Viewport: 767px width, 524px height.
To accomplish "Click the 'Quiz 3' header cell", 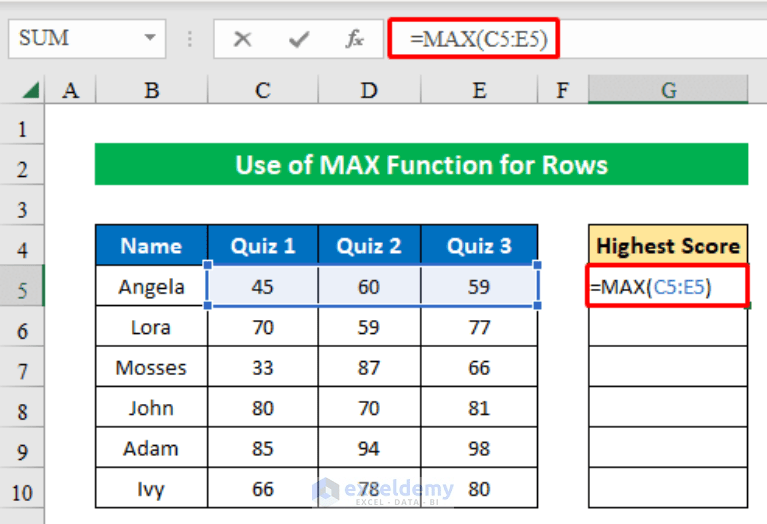I will [x=479, y=246].
